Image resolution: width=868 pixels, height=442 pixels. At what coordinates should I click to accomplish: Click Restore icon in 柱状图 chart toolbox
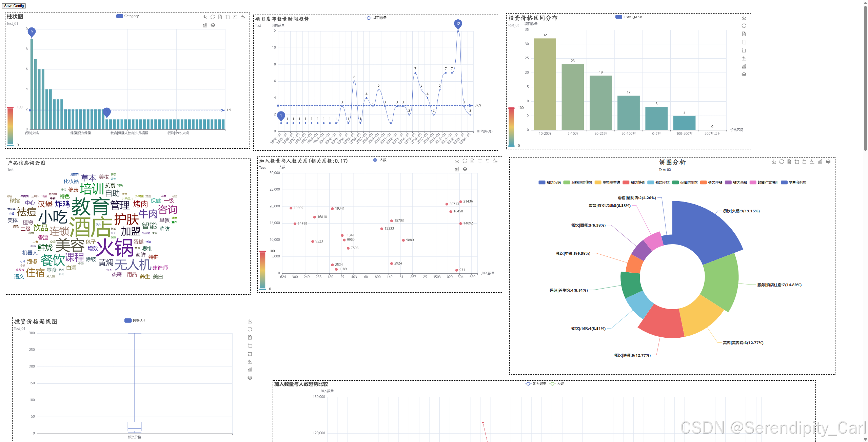[x=213, y=17]
